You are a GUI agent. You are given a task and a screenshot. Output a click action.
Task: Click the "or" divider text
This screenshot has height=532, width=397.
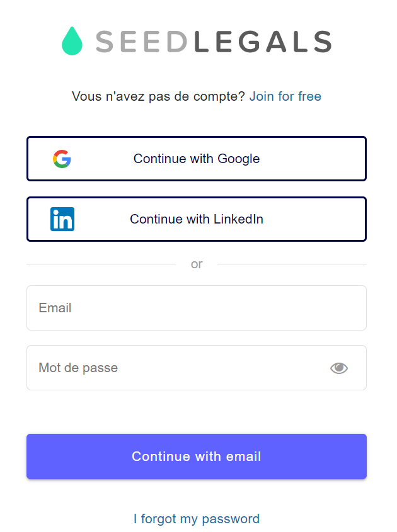coord(197,264)
